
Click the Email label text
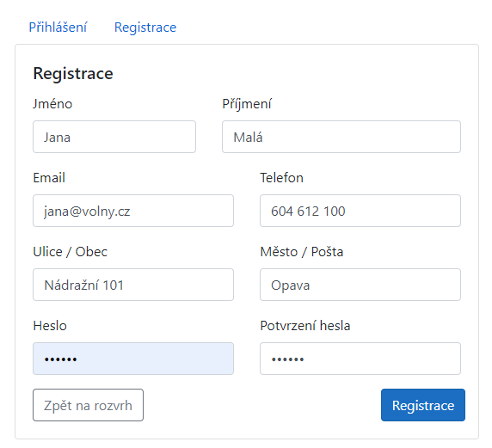[49, 178]
